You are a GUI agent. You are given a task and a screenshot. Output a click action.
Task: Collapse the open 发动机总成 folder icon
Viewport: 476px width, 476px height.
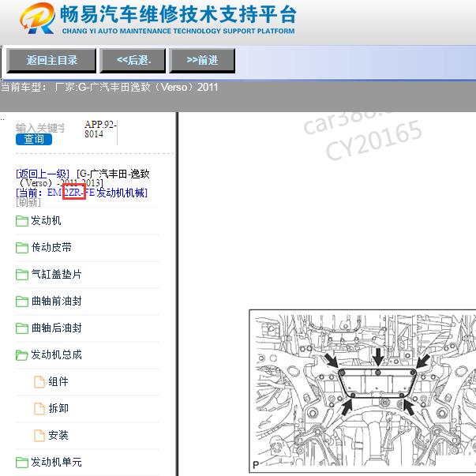pos(22,355)
